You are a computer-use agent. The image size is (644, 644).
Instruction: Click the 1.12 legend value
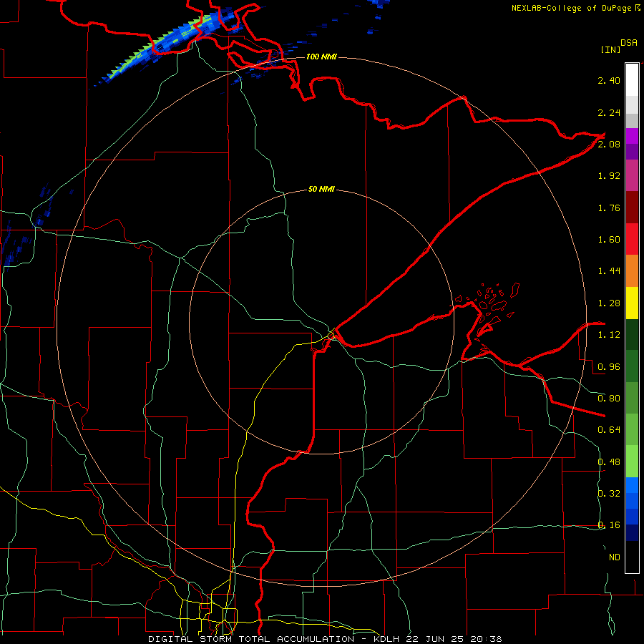pyautogui.click(x=609, y=335)
